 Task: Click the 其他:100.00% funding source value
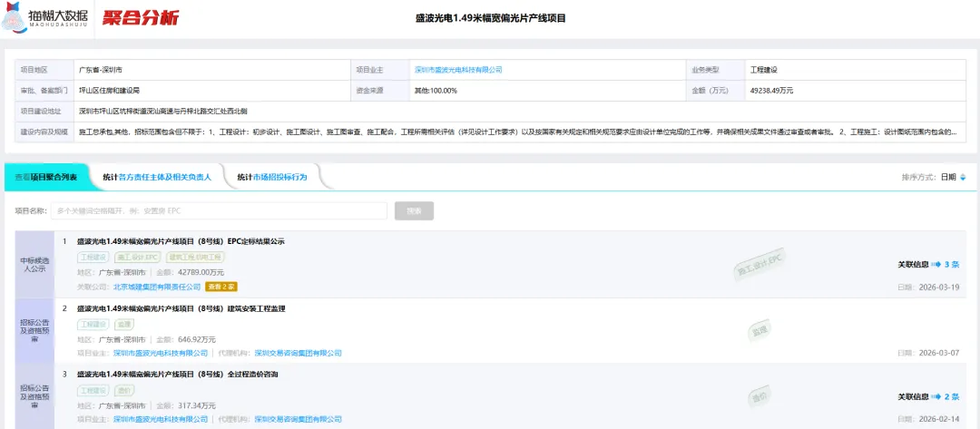click(x=436, y=91)
